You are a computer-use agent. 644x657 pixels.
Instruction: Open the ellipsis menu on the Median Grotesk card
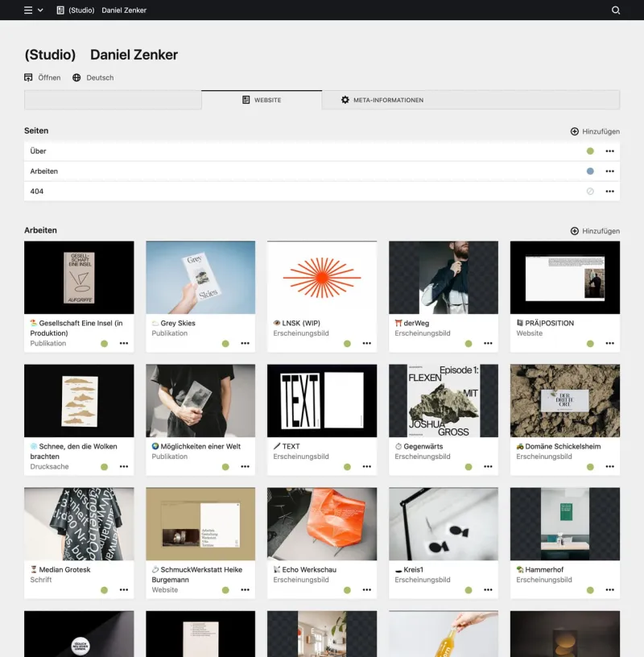coord(124,589)
